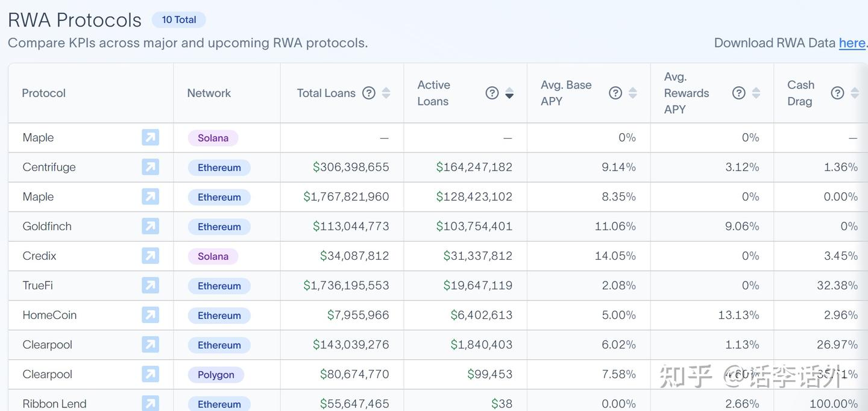
Task: Click the Credix arrow link icon
Action: click(x=150, y=256)
